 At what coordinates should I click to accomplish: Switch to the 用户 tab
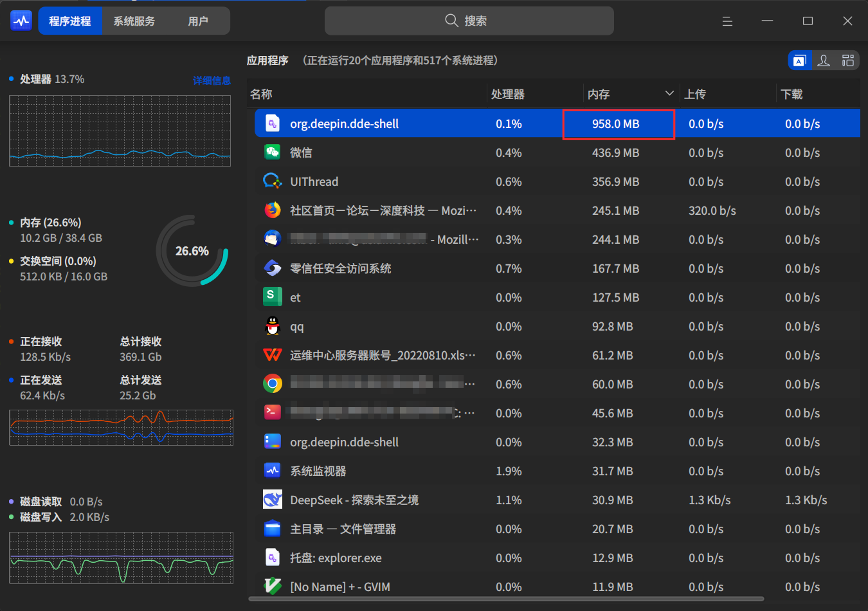click(x=198, y=21)
